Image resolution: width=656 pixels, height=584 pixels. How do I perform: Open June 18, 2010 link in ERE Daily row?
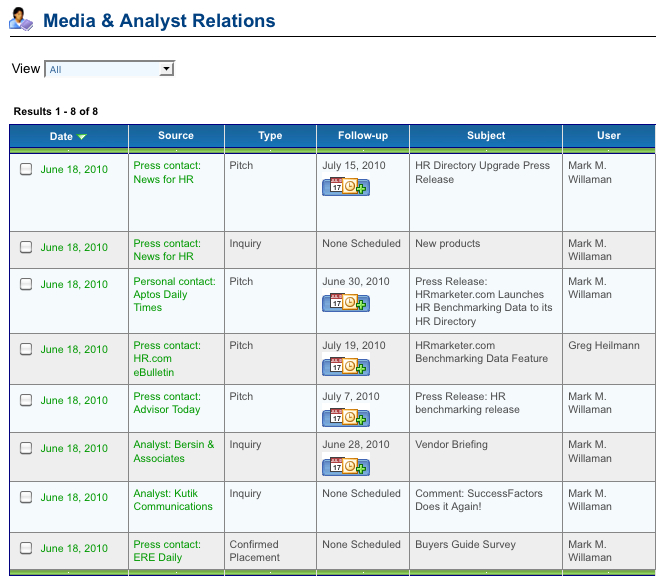pos(74,548)
